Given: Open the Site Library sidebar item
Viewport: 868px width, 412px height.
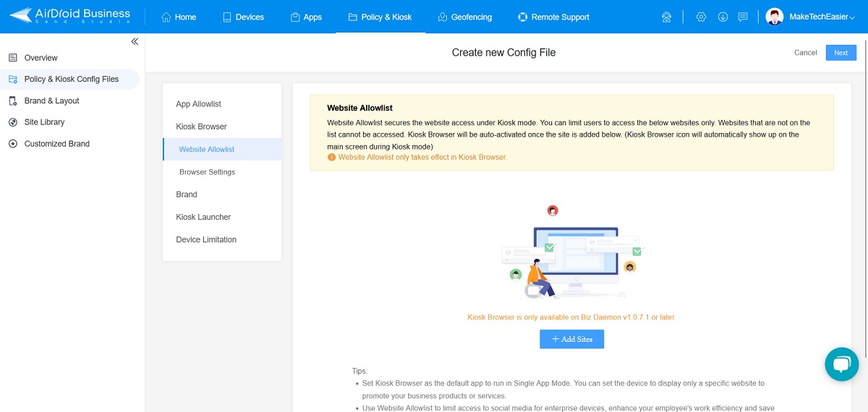Looking at the screenshot, I should pyautogui.click(x=44, y=122).
